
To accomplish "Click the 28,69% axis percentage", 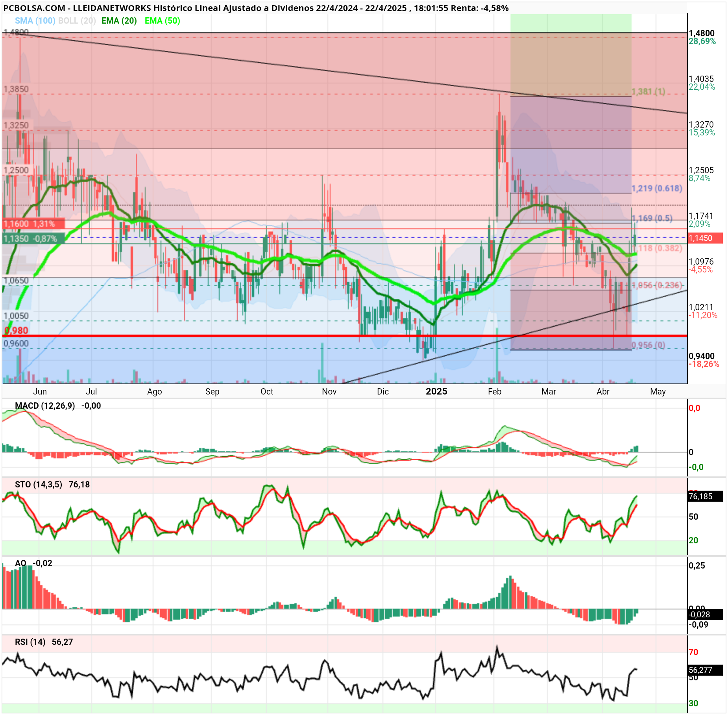I will 702,41.
